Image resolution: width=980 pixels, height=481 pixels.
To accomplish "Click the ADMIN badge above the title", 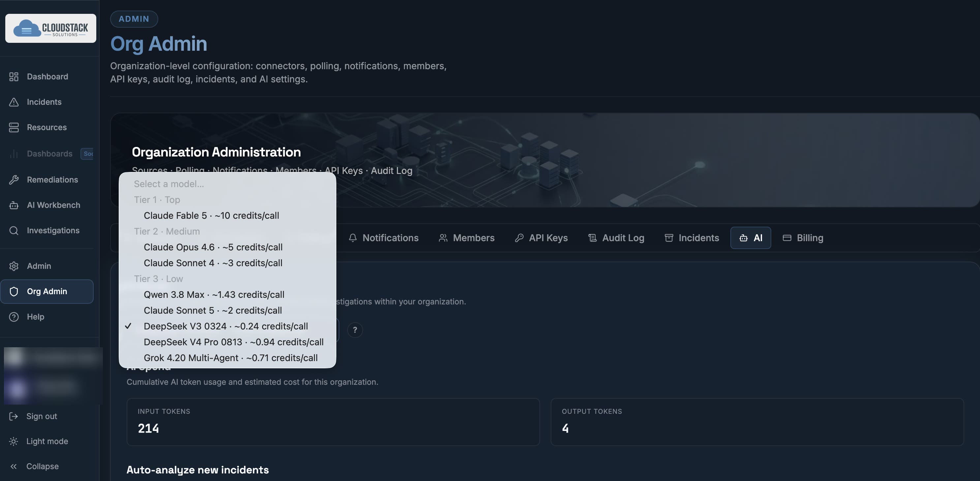I will click(x=134, y=19).
